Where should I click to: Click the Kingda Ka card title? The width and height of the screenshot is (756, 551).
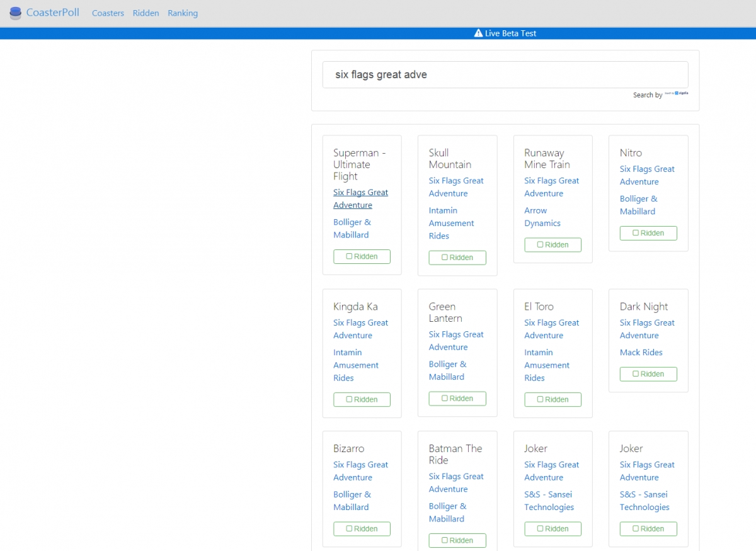[x=355, y=307]
